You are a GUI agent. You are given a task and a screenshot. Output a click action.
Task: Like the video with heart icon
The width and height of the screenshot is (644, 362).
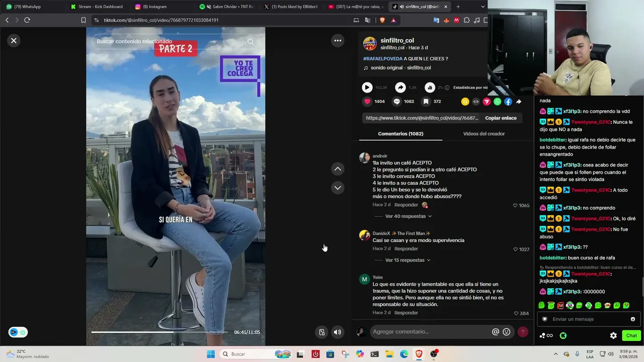click(367, 101)
